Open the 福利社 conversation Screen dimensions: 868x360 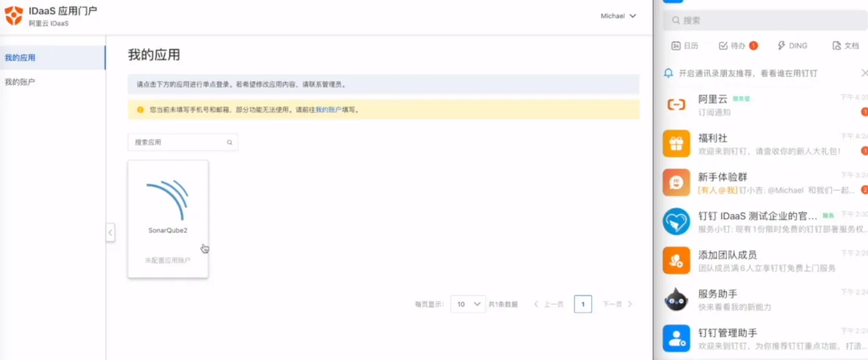[x=760, y=143]
